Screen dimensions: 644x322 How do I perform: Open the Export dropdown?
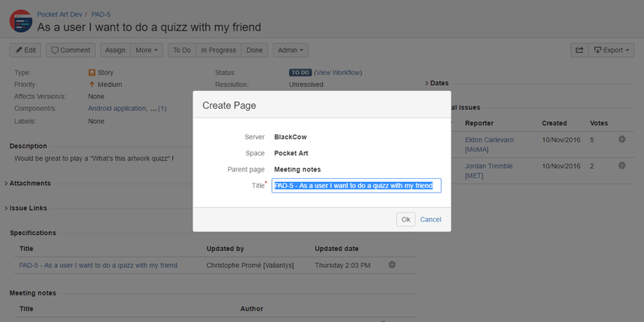[x=612, y=50]
